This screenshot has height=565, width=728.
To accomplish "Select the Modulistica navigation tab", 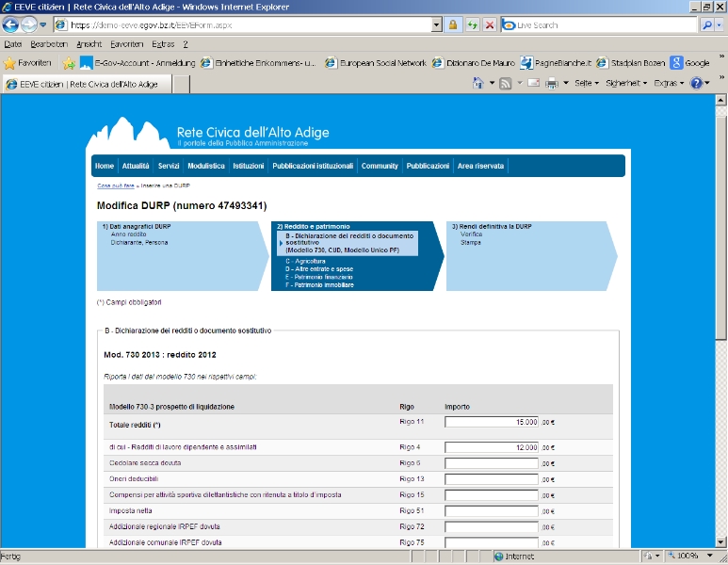I will pyautogui.click(x=205, y=166).
